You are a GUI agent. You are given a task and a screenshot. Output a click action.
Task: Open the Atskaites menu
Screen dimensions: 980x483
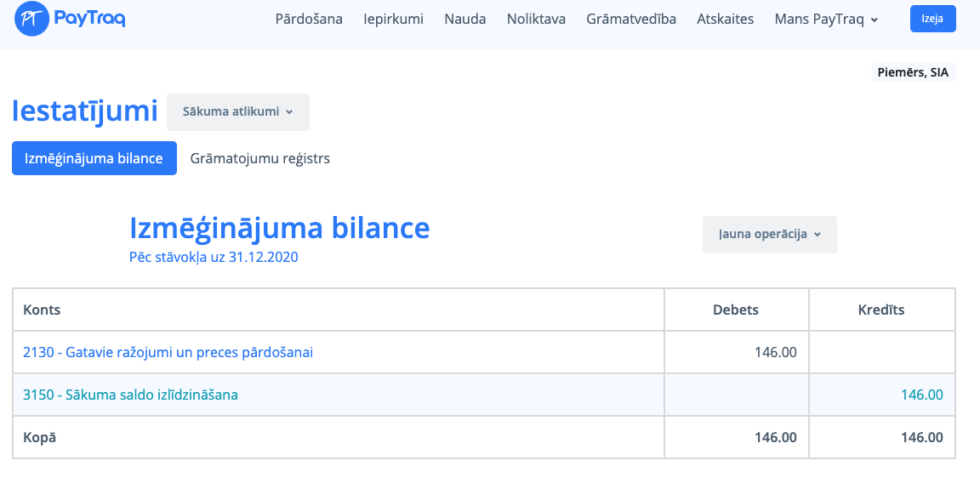725,19
